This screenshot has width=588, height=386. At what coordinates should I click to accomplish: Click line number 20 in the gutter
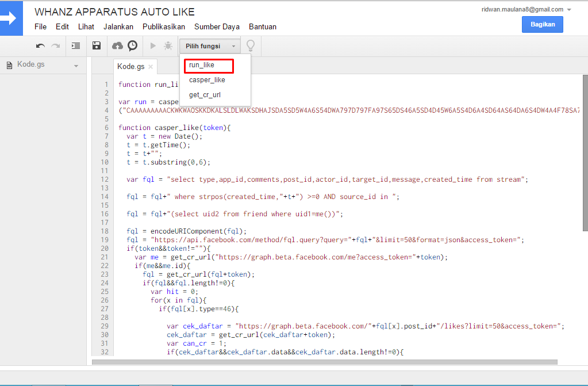(x=105, y=249)
